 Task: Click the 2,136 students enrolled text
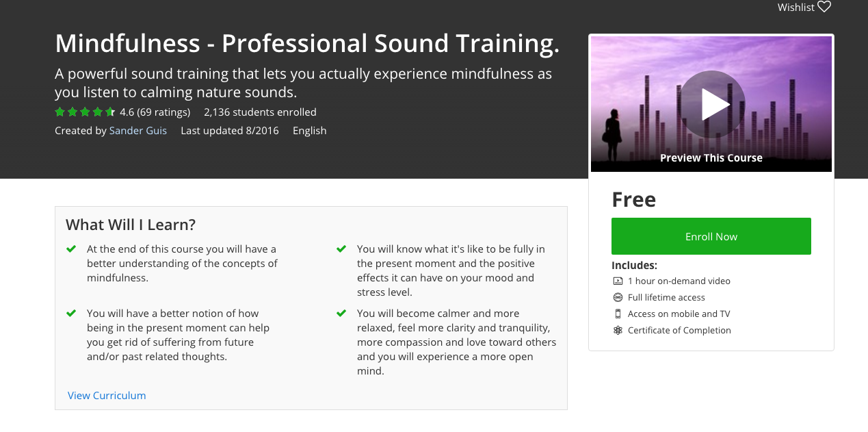click(260, 112)
